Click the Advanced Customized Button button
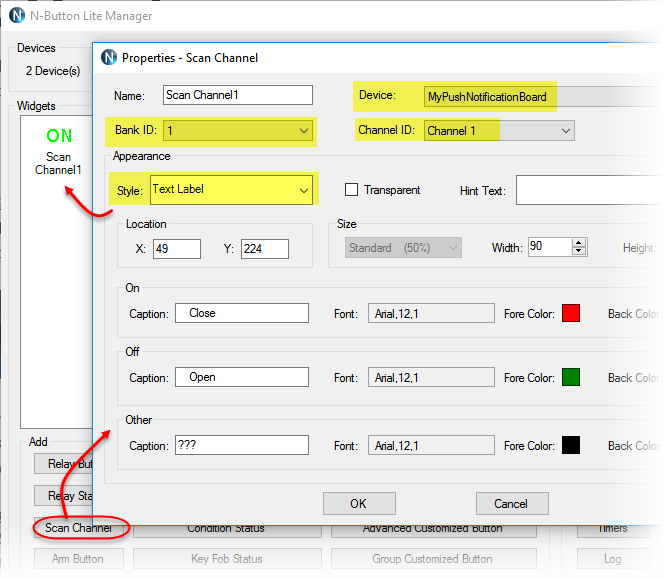Viewport: 664px width, 579px height. [434, 531]
